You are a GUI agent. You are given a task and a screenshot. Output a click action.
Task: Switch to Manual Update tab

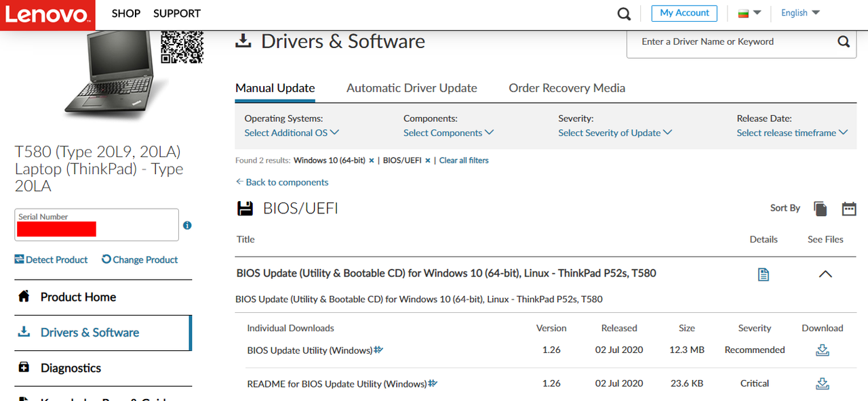point(275,88)
